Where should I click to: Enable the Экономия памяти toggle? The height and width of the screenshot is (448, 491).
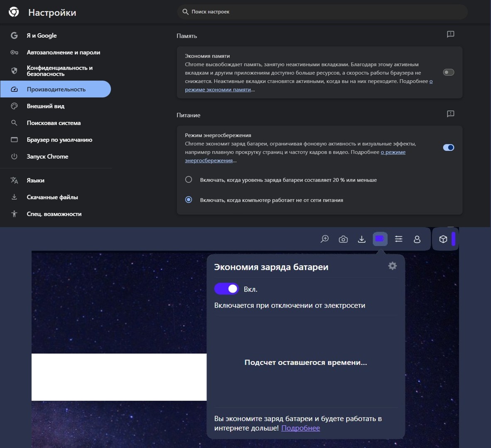[448, 72]
